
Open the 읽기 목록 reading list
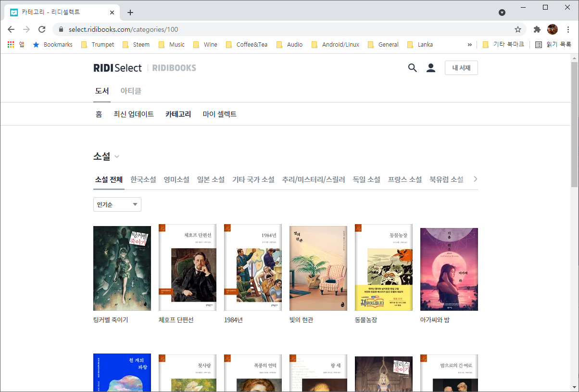pos(553,45)
